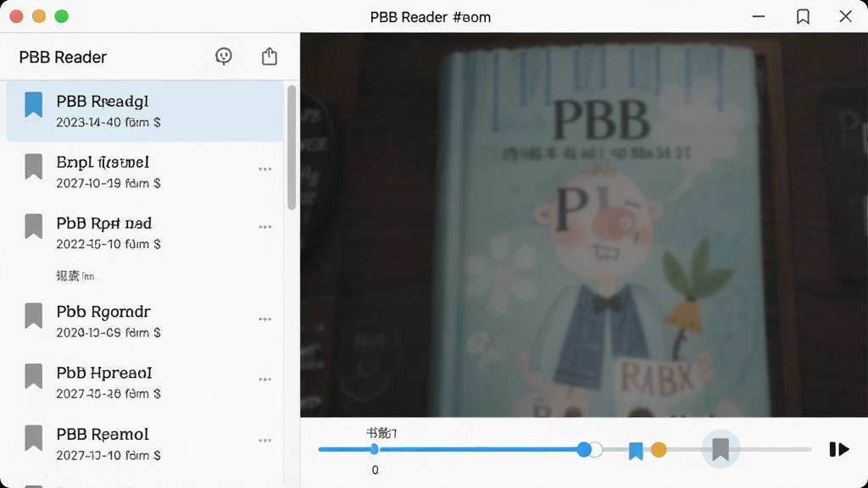Image resolution: width=868 pixels, height=488 pixels.
Task: Open more options for PBB Reamol
Action: (x=265, y=441)
